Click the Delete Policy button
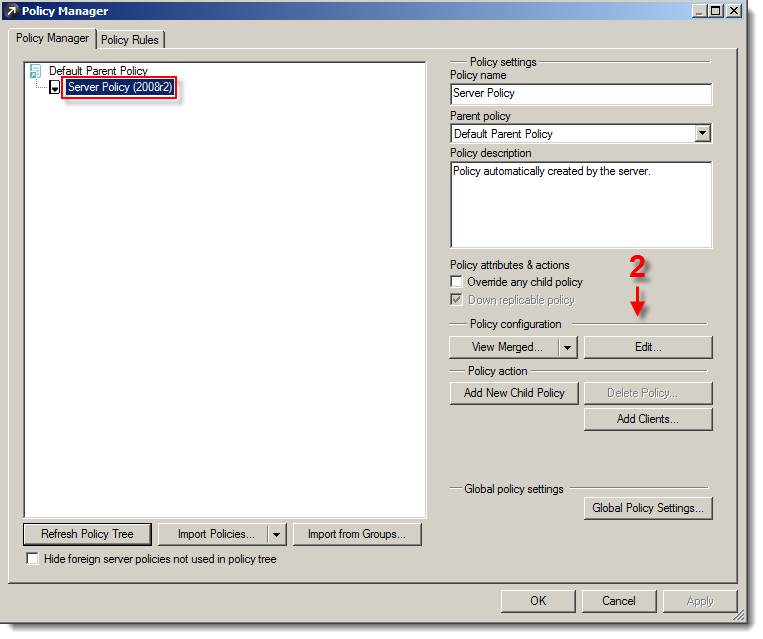 pyautogui.click(x=648, y=393)
